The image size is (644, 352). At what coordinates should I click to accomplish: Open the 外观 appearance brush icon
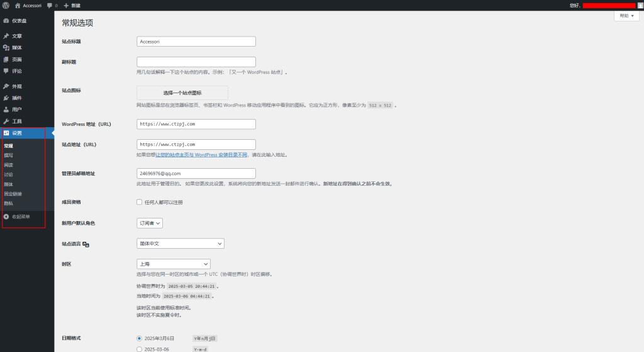tap(6, 86)
